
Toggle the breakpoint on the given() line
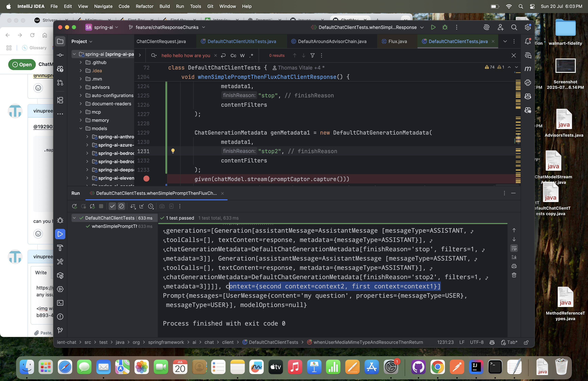tap(146, 178)
